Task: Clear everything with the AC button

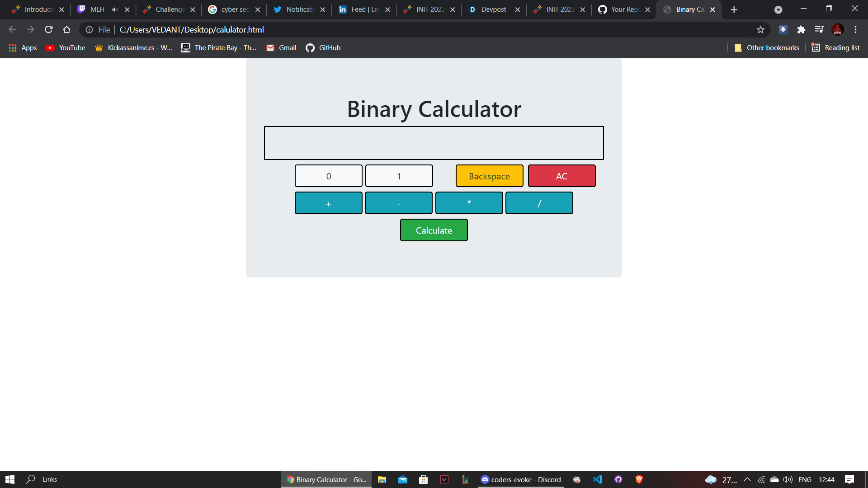Action: pyautogui.click(x=561, y=176)
